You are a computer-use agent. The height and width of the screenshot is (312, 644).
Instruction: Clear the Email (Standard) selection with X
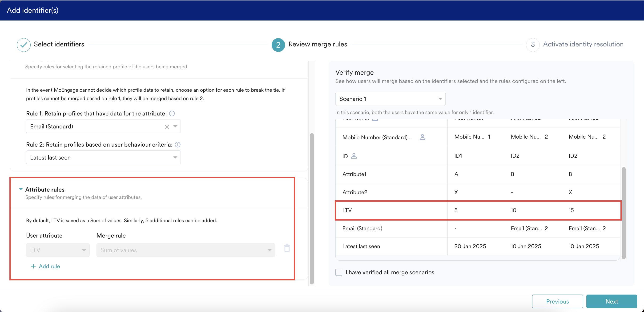(167, 127)
